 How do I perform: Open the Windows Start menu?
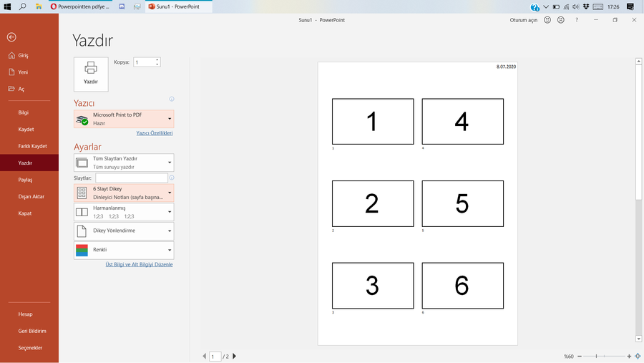pyautogui.click(x=7, y=6)
